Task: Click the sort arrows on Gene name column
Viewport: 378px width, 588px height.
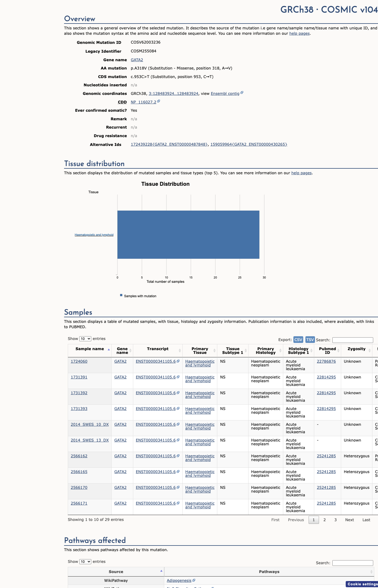Action: 130,351
